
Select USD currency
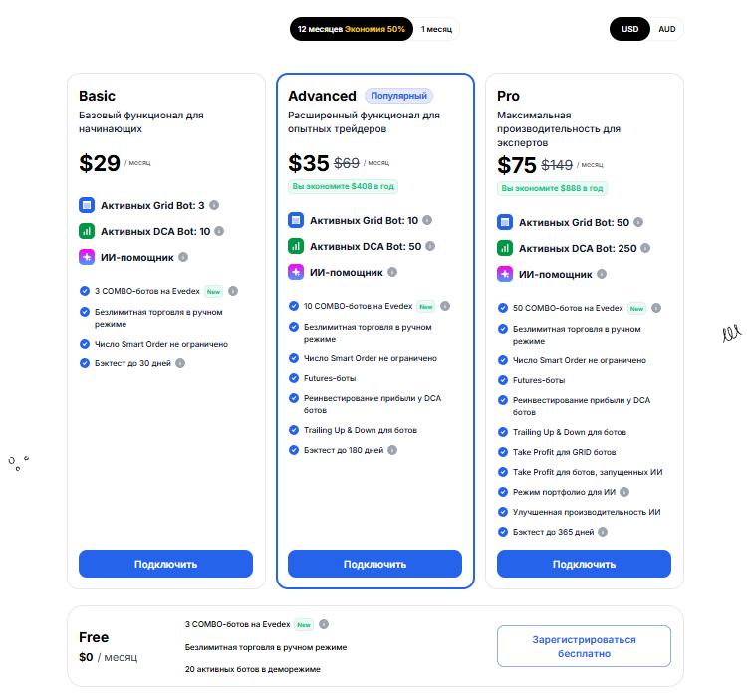point(630,29)
